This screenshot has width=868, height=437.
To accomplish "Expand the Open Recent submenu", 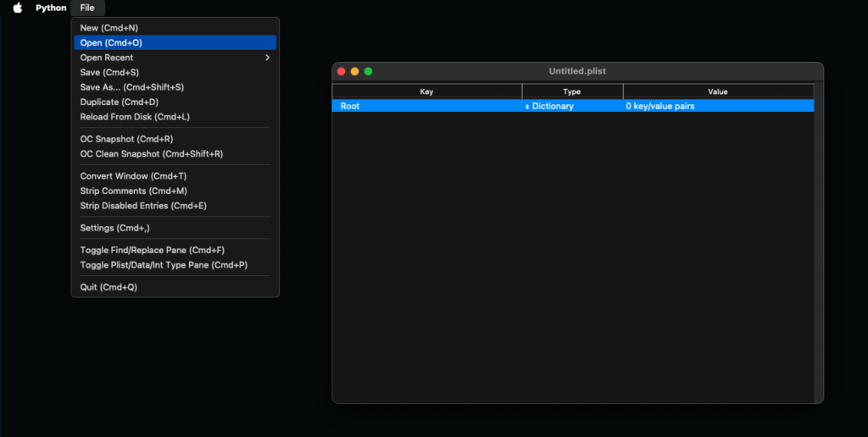I will [x=175, y=58].
